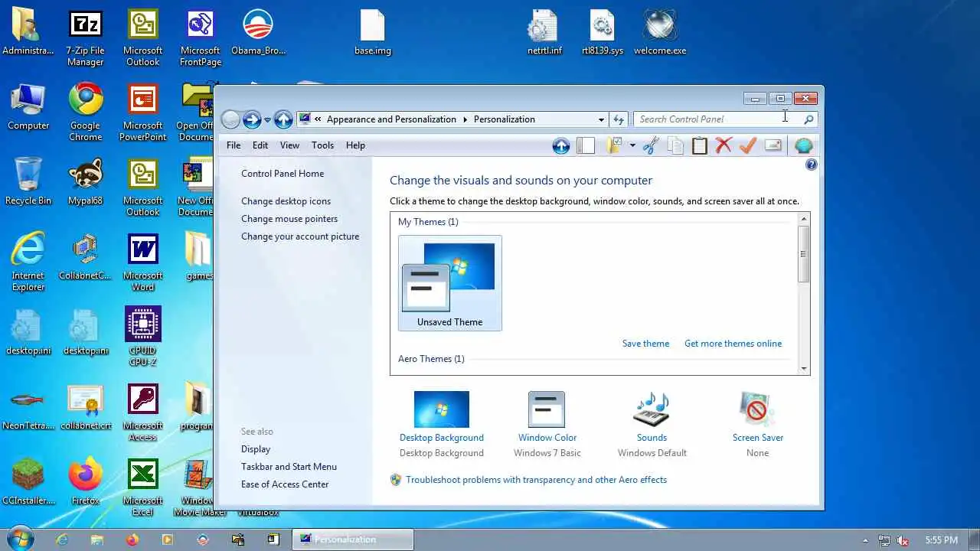Click the Copy toolbar icon
The width and height of the screenshot is (980, 551).
675,145
